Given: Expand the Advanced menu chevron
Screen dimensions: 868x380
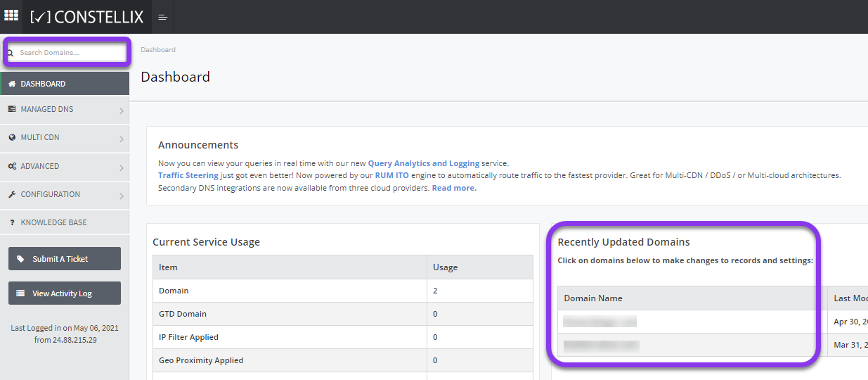Looking at the screenshot, I should point(121,167).
